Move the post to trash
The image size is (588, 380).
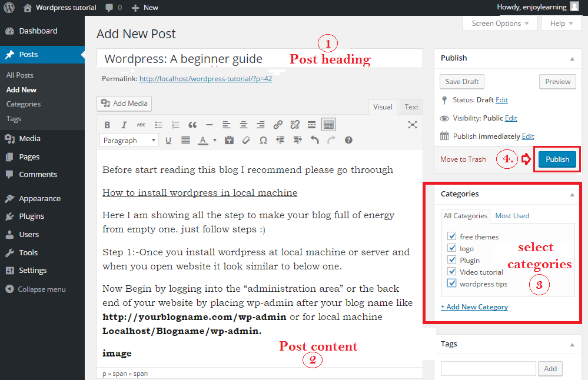pos(463,159)
